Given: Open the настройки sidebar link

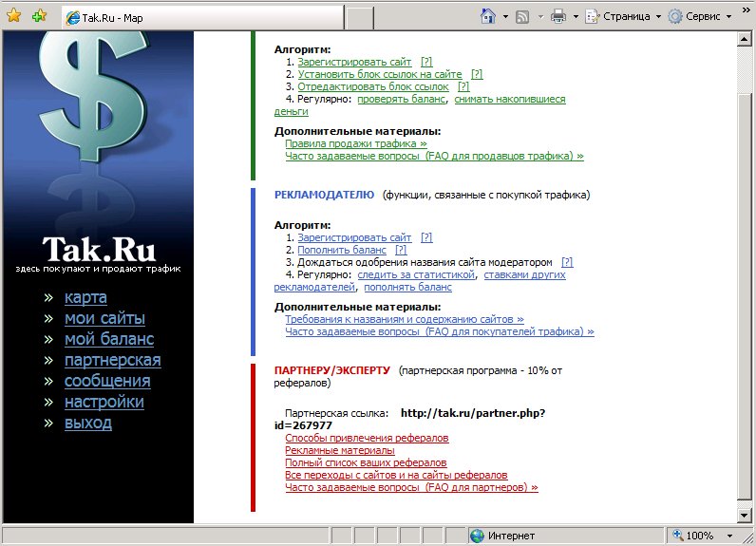Looking at the screenshot, I should click(104, 402).
